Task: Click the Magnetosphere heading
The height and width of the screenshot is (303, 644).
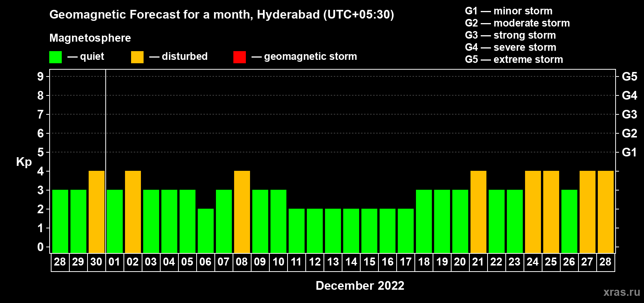Action: [x=90, y=38]
